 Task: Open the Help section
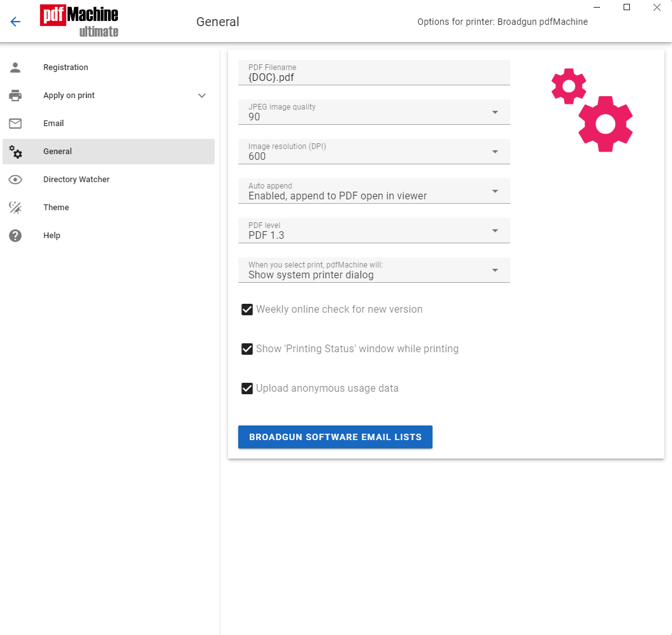108,235
